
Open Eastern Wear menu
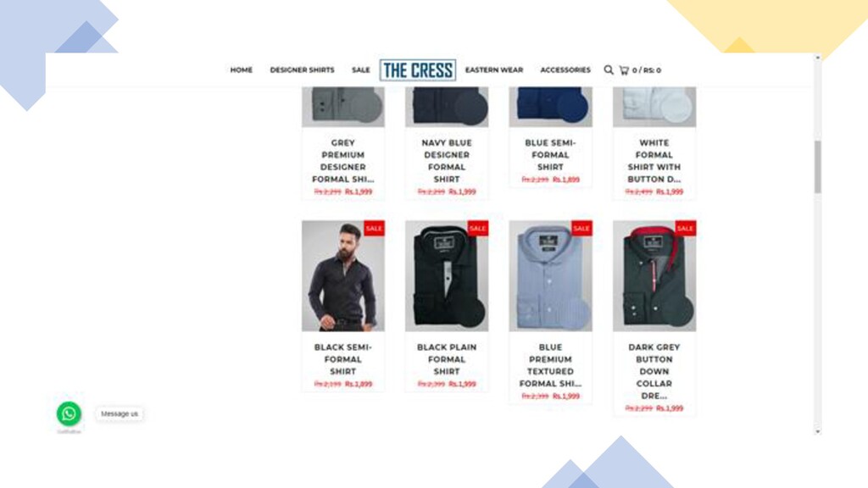pyautogui.click(x=494, y=70)
